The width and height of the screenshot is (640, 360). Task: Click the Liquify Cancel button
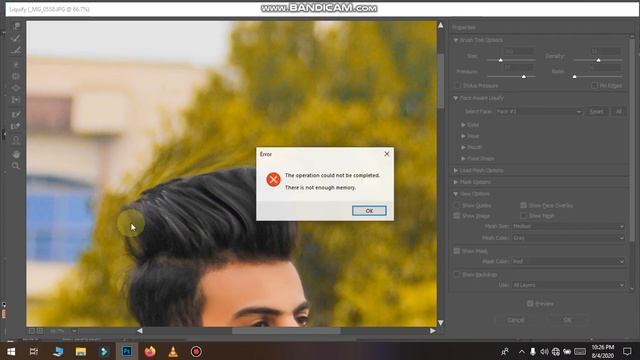tap(516, 320)
